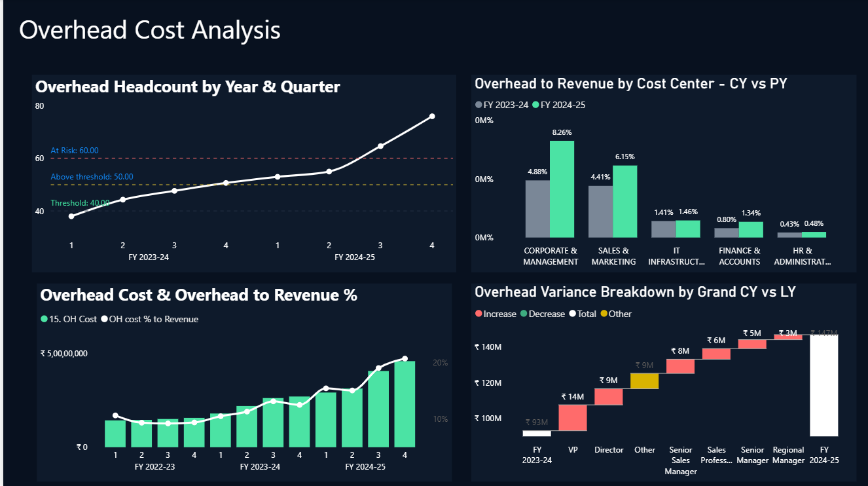Select headcount data point for Q4 FY 2024-25
This screenshot has height=486, width=868.
432,117
